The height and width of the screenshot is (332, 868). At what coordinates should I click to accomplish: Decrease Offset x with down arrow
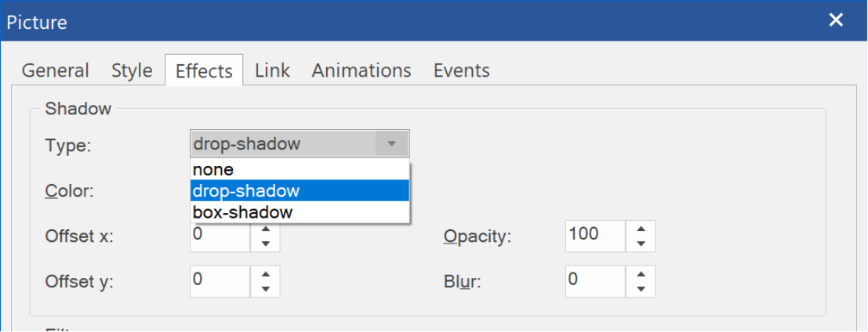(x=265, y=244)
